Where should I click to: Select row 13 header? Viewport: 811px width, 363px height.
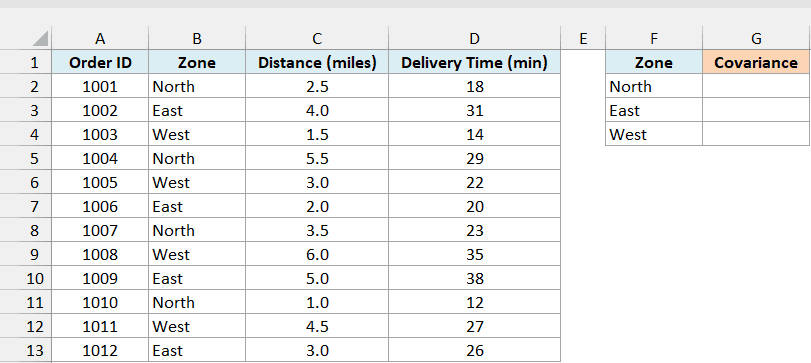[x=26, y=351]
